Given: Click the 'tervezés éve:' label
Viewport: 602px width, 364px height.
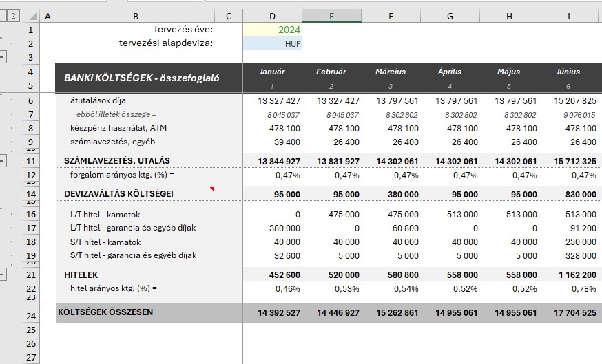Looking at the screenshot, I should [x=183, y=29].
